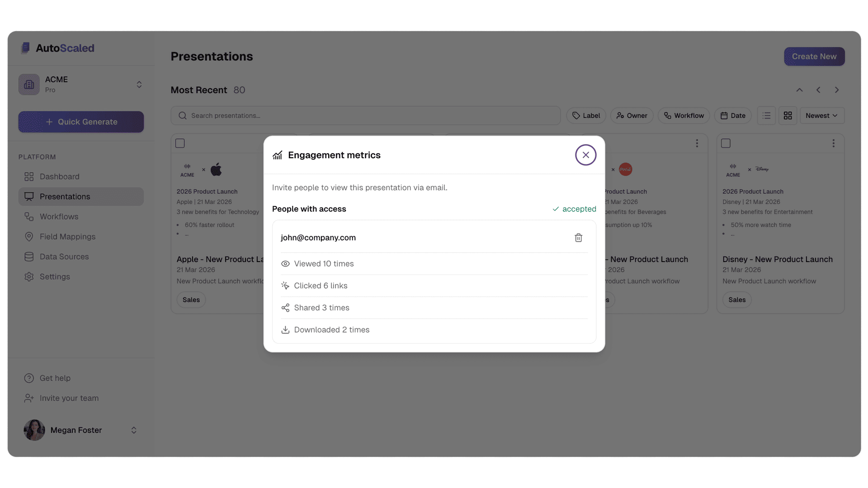Go to next page arrow
The height and width of the screenshot is (488, 868).
[837, 90]
